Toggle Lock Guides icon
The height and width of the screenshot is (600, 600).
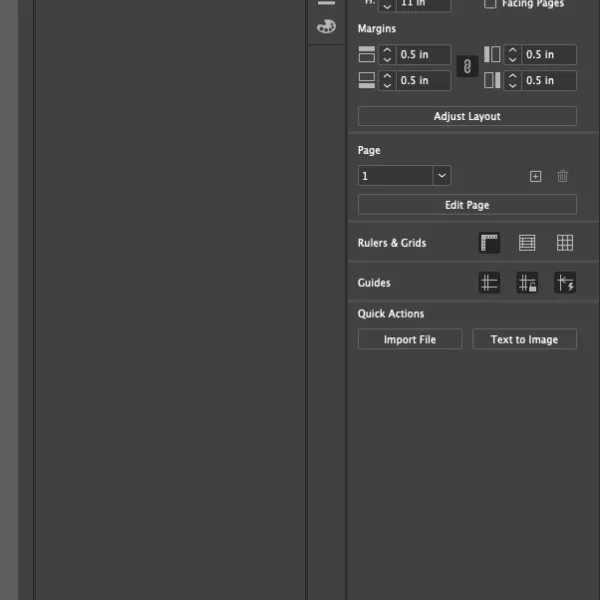[527, 283]
